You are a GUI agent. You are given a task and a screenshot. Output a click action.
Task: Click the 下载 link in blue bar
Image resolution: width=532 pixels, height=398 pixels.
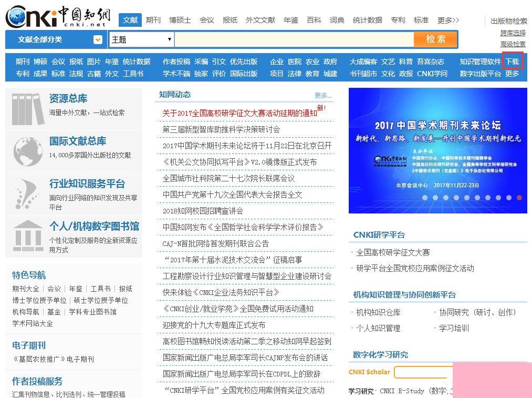[513, 62]
